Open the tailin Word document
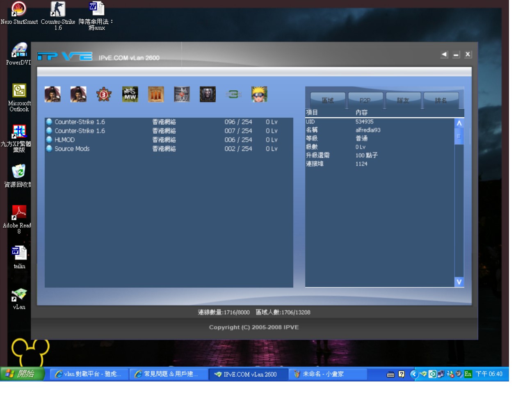The height and width of the screenshot is (420, 525). [19, 257]
